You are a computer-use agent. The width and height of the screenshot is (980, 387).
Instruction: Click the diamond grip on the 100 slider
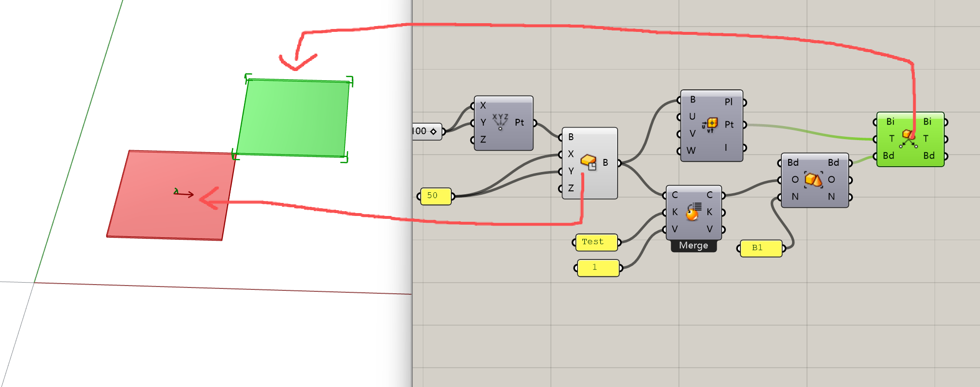click(x=433, y=131)
